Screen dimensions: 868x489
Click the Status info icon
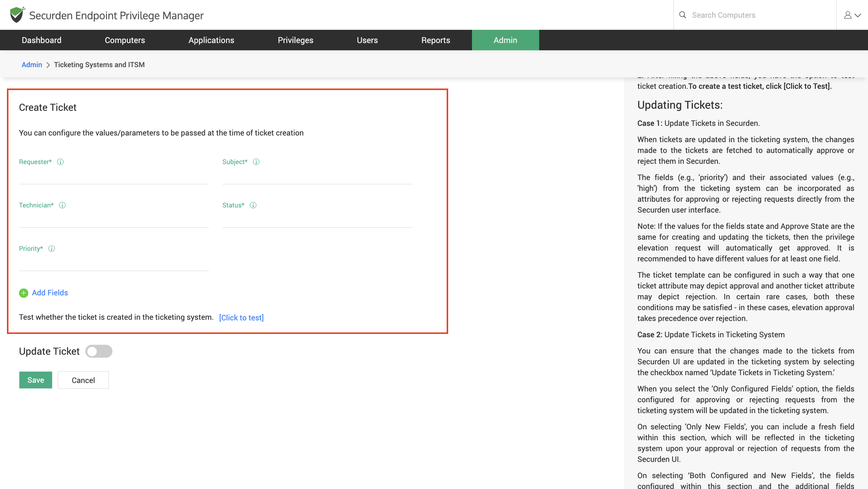tap(253, 205)
